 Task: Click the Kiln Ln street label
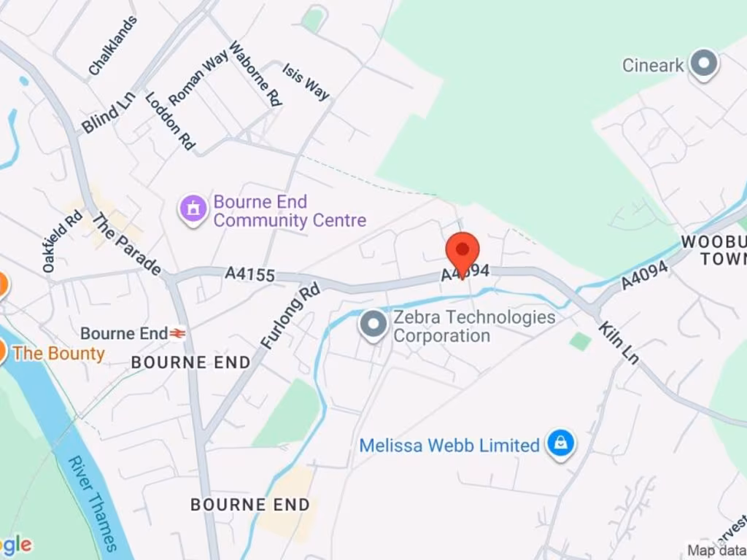(x=618, y=343)
